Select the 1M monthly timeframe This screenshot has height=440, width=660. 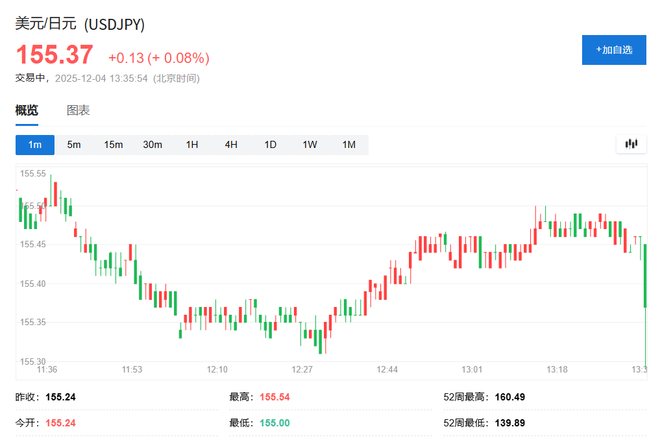point(349,145)
